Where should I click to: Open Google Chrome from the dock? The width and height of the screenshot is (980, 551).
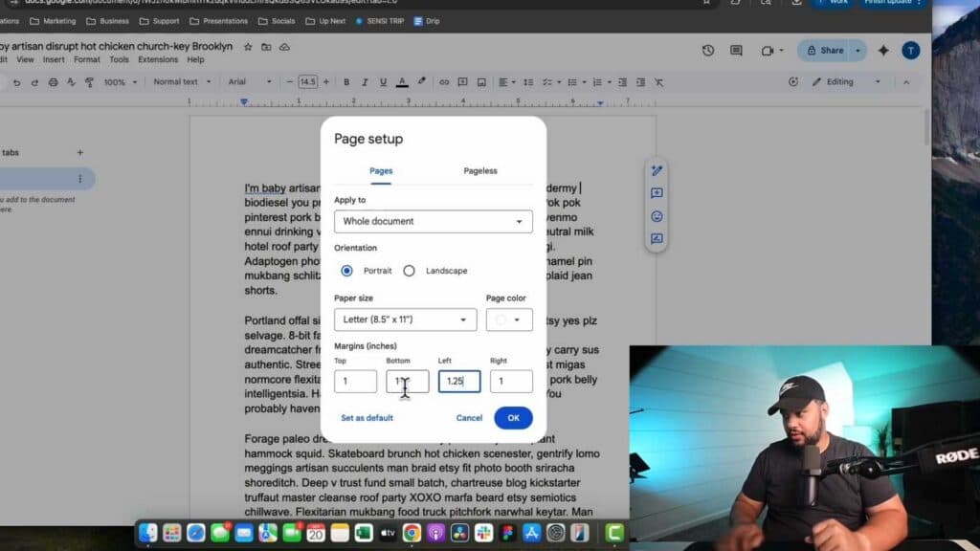pos(412,533)
